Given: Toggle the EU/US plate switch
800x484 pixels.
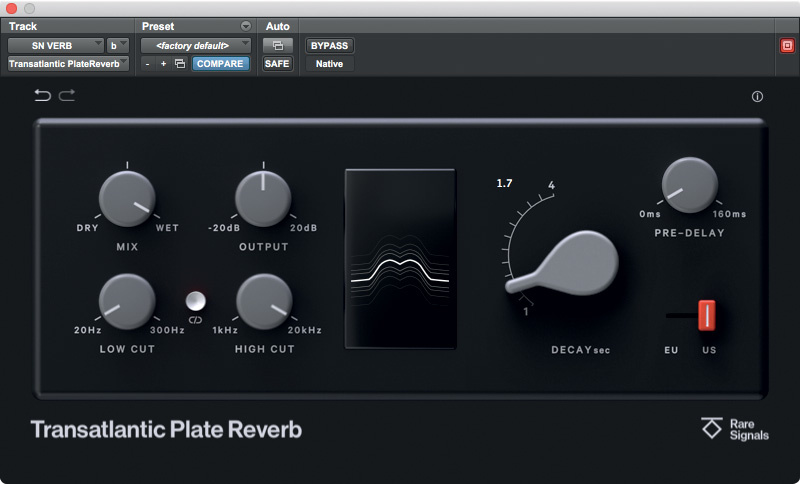Looking at the screenshot, I should [707, 316].
